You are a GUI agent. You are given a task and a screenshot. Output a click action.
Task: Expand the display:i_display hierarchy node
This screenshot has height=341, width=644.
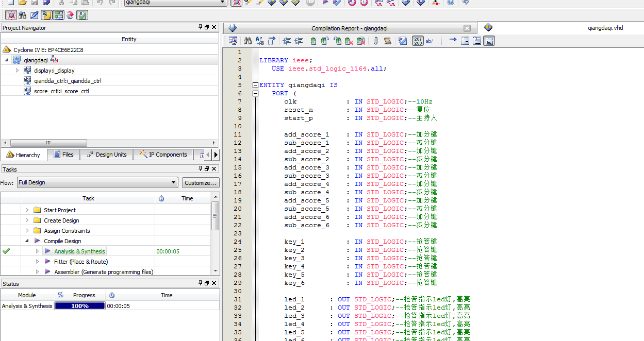17,71
